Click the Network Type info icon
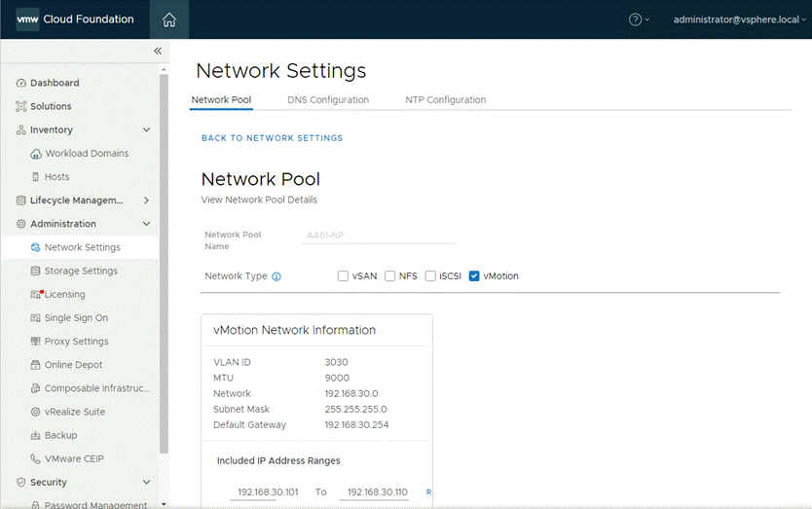Image resolution: width=812 pixels, height=509 pixels. tap(277, 276)
